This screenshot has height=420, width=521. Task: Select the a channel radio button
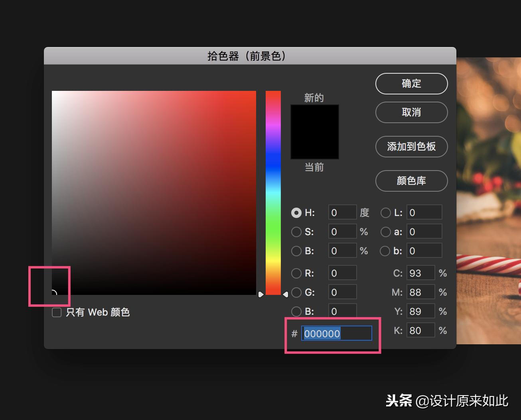coord(385,232)
